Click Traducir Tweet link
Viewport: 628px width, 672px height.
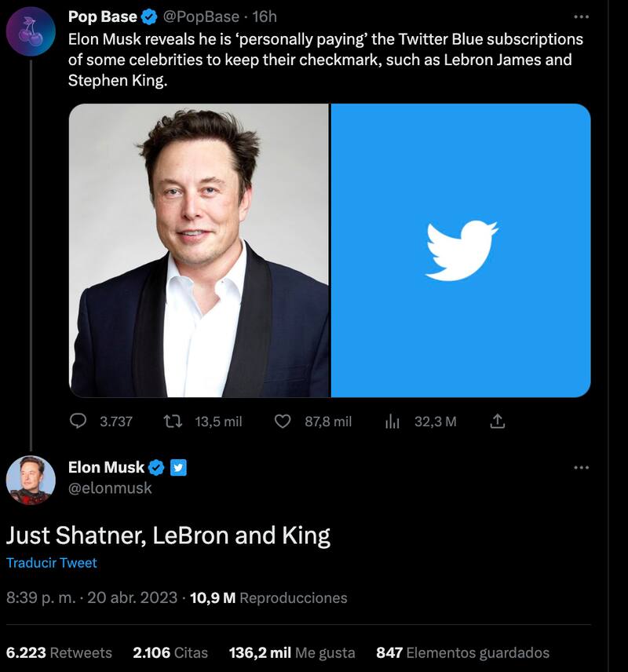[52, 563]
